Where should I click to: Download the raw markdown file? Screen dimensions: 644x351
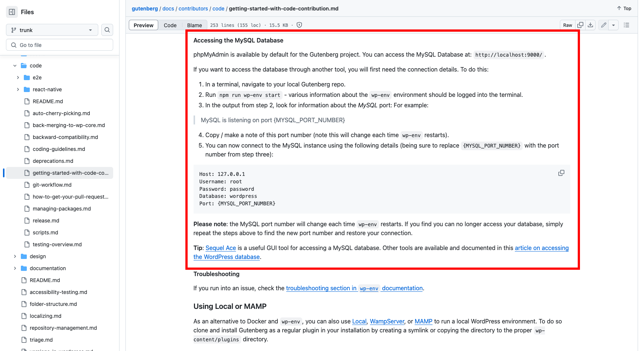(590, 25)
